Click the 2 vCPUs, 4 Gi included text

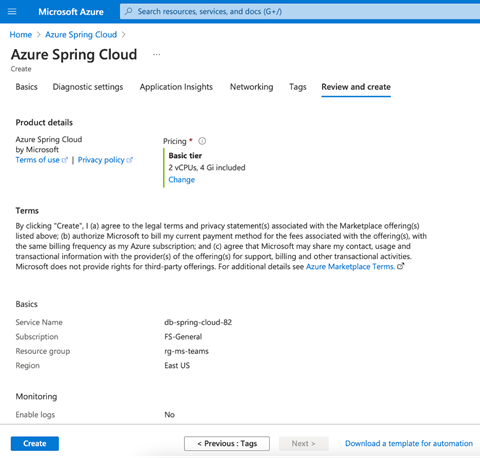(x=207, y=168)
